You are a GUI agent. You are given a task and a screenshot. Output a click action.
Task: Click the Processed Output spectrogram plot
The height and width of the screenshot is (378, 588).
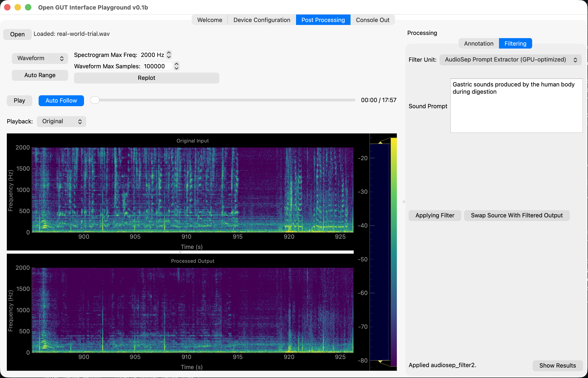tap(193, 310)
